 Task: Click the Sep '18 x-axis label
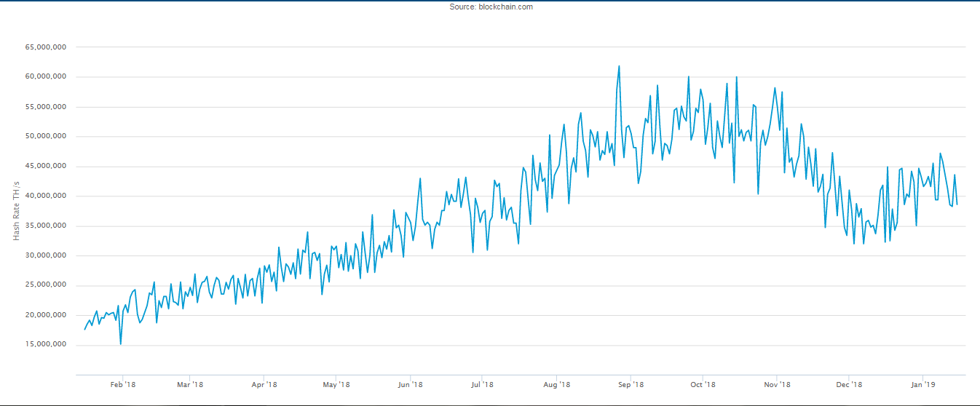tap(631, 384)
